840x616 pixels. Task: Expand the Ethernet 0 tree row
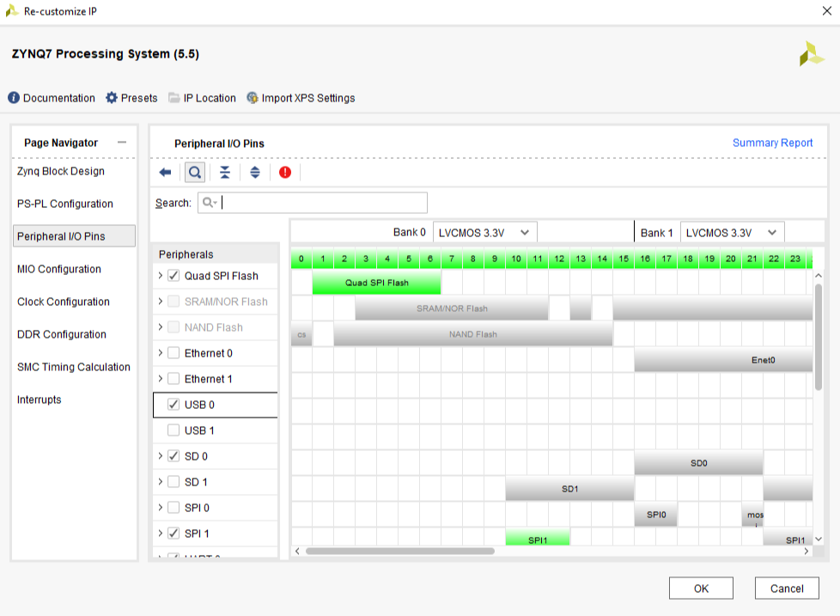click(x=160, y=352)
